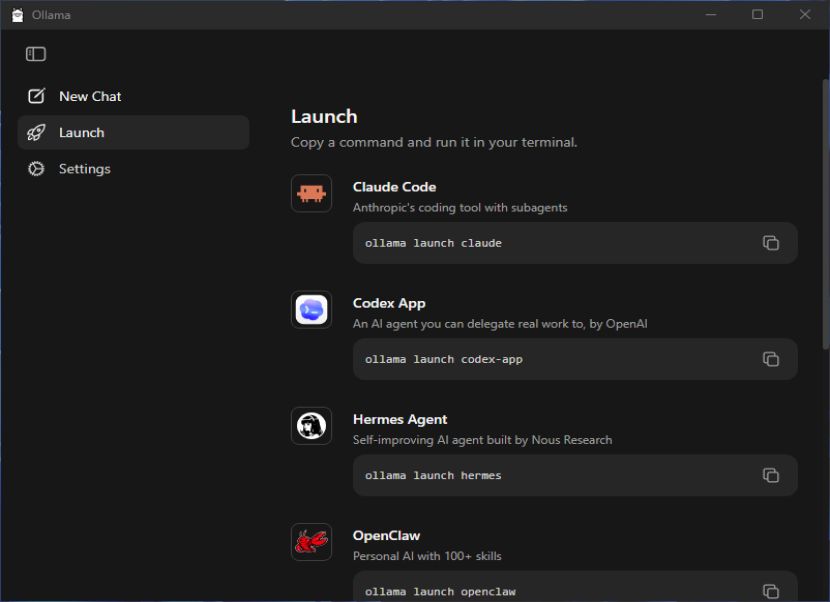Click the Codex App title

pyautogui.click(x=389, y=303)
